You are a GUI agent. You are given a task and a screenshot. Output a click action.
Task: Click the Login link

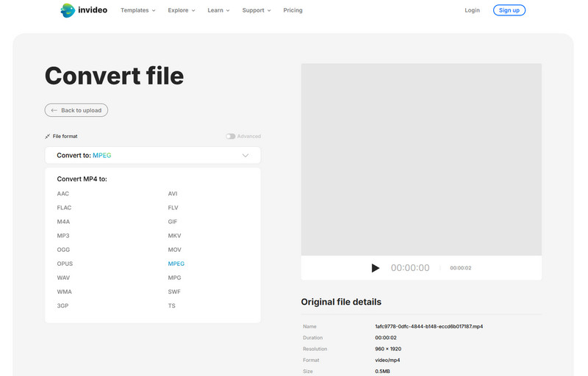click(x=472, y=10)
